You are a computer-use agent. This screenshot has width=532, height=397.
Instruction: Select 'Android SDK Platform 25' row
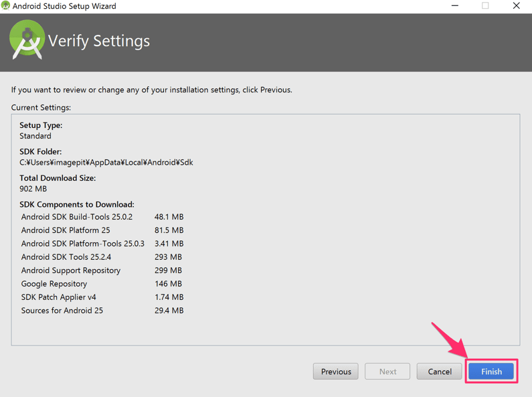(x=102, y=230)
